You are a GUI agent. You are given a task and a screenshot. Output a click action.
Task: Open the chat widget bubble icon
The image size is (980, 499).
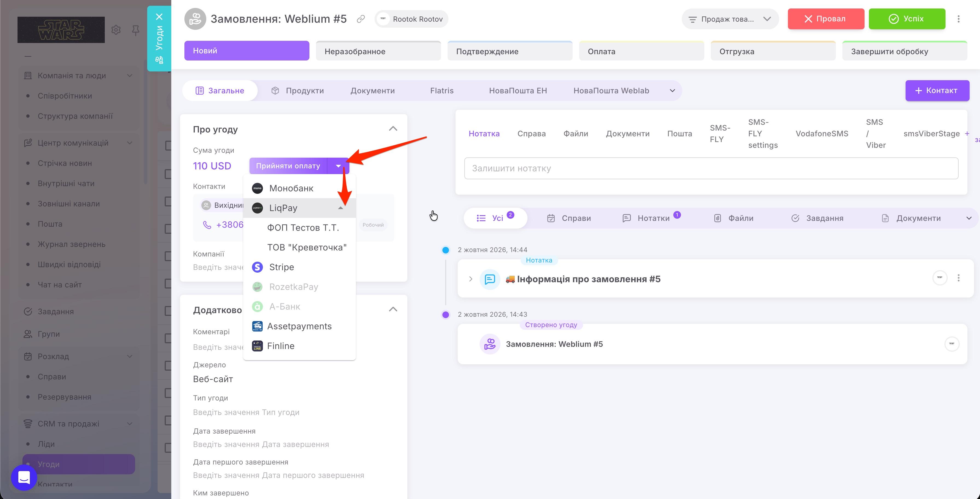24,477
